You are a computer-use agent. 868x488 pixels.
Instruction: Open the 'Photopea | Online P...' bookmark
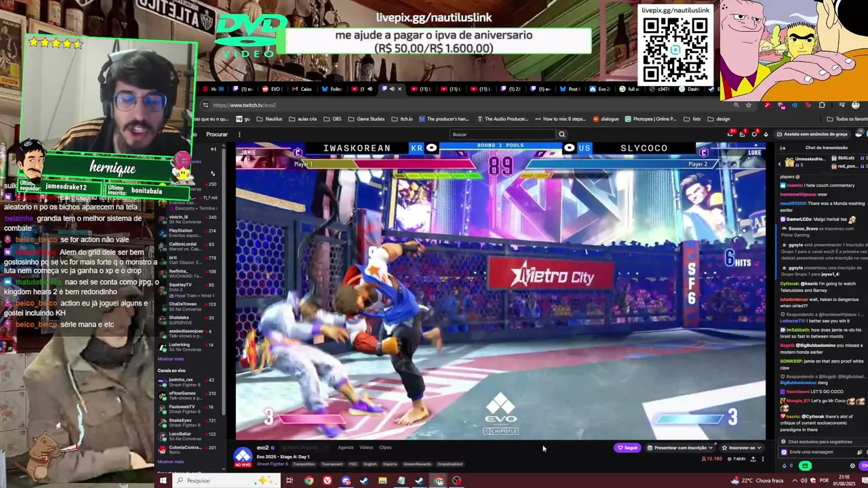pyautogui.click(x=650, y=119)
